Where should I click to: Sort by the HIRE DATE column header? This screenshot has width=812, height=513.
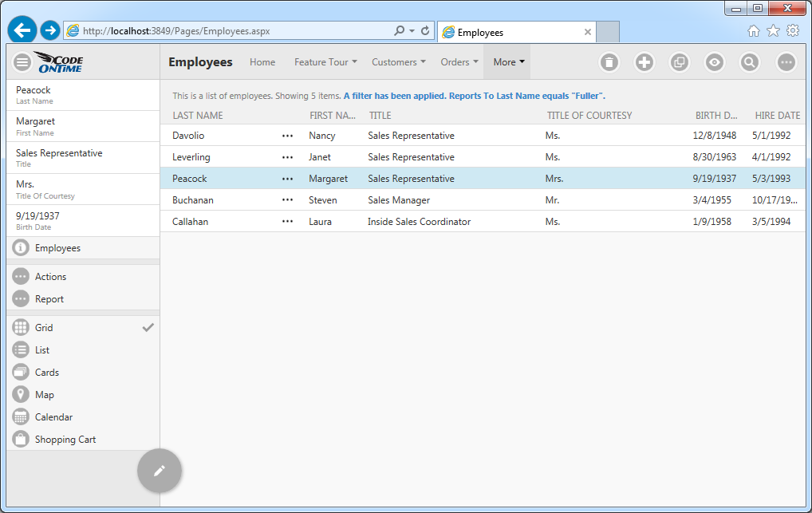click(x=778, y=116)
